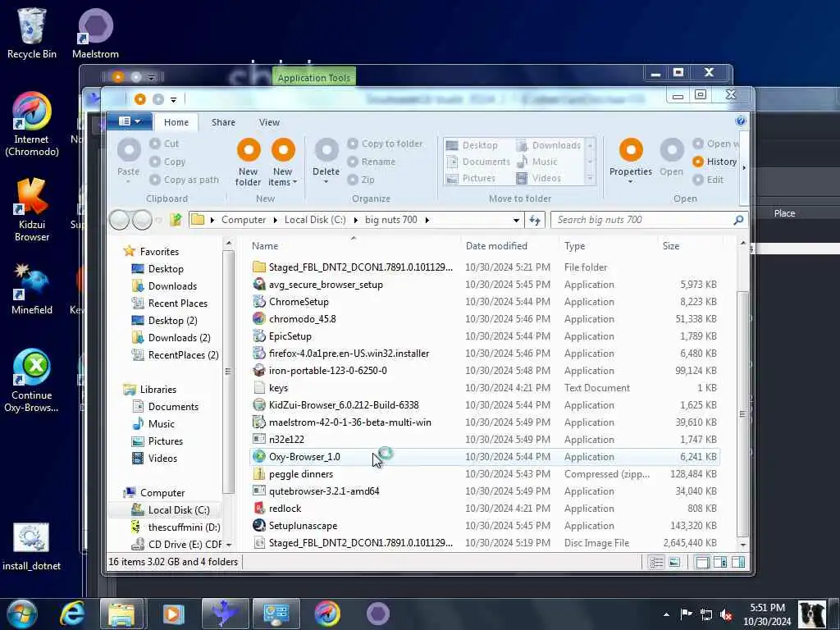This screenshot has height=630, width=840.
Task: Open Internet Explorer from the taskbar
Action: [72, 614]
